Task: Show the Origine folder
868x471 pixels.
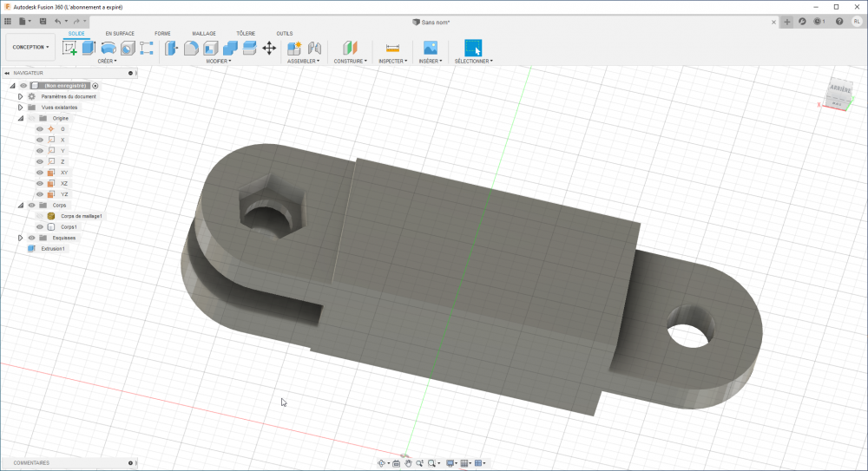Action: (31, 119)
